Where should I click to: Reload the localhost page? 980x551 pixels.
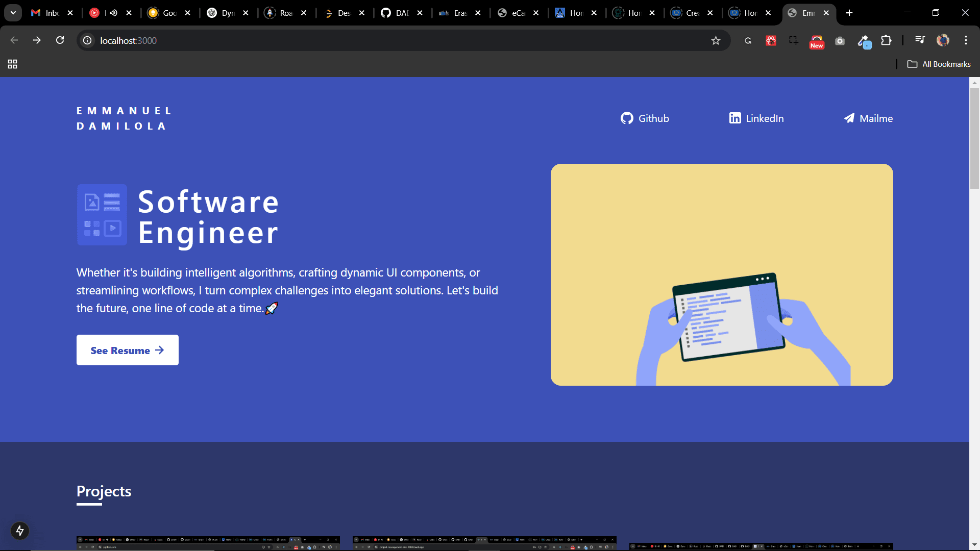60,40
